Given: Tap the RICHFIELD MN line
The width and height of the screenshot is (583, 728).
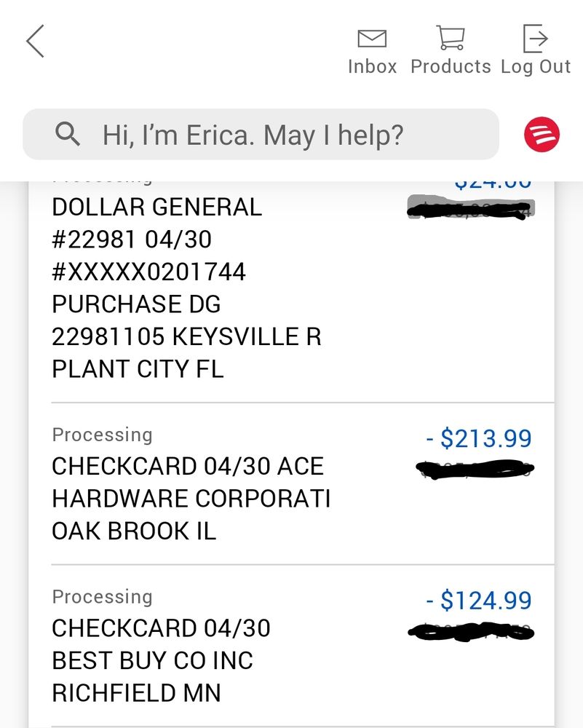Looking at the screenshot, I should click(x=136, y=693).
